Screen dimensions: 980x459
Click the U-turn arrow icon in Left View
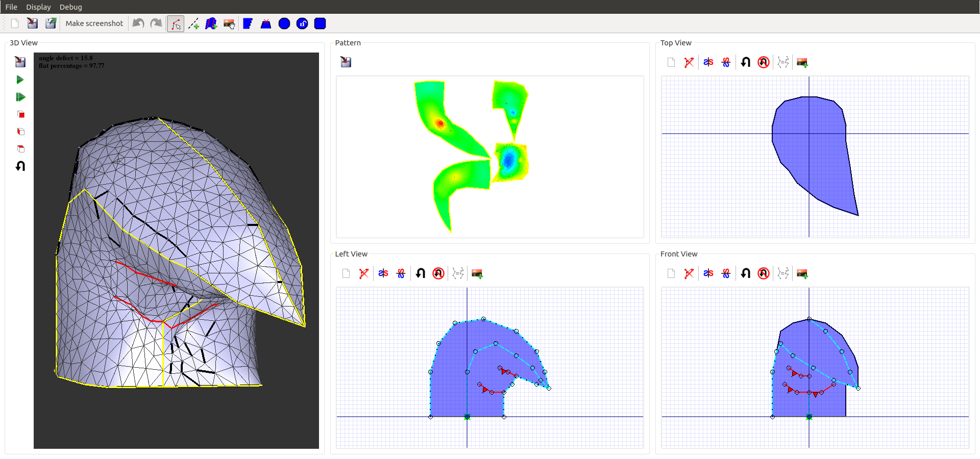[x=421, y=273]
